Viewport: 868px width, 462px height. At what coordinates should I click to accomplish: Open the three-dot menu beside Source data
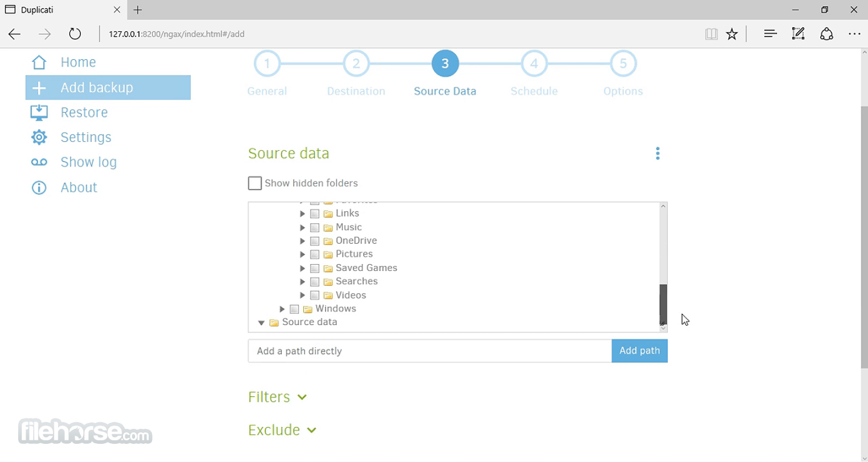tap(657, 154)
